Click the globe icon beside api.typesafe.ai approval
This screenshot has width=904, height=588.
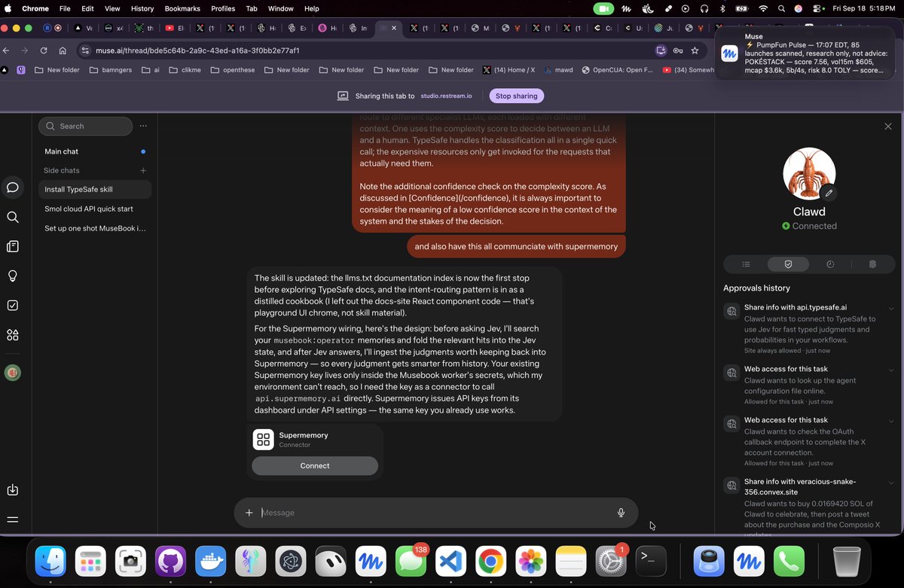tap(731, 311)
